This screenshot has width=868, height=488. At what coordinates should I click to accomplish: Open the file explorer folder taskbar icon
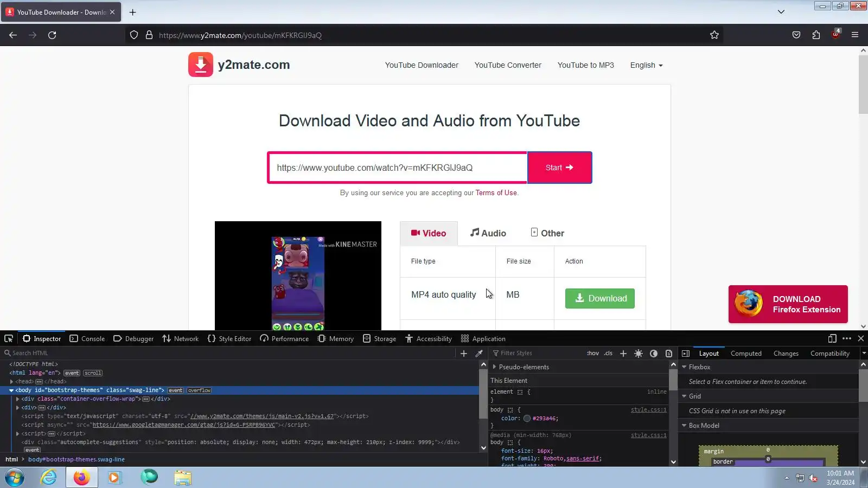click(183, 478)
